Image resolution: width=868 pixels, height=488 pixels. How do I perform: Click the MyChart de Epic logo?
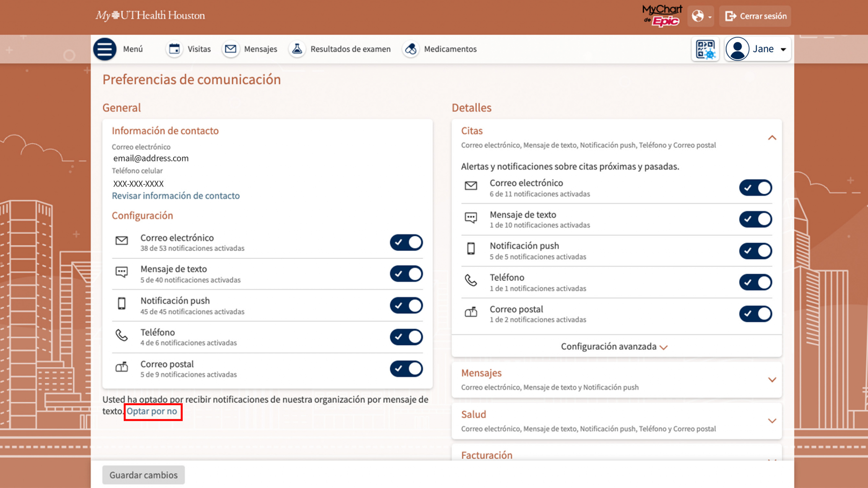coord(662,16)
